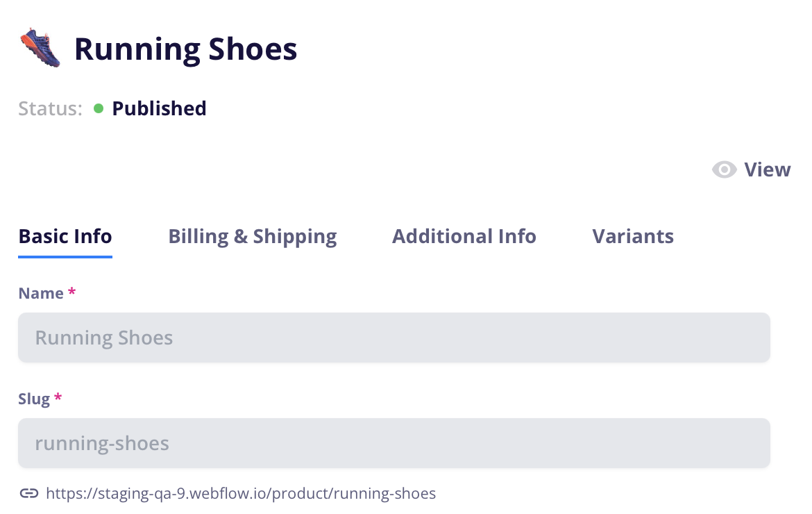Click the green published status dot
Viewport: 812px width, 514px height.
click(99, 108)
